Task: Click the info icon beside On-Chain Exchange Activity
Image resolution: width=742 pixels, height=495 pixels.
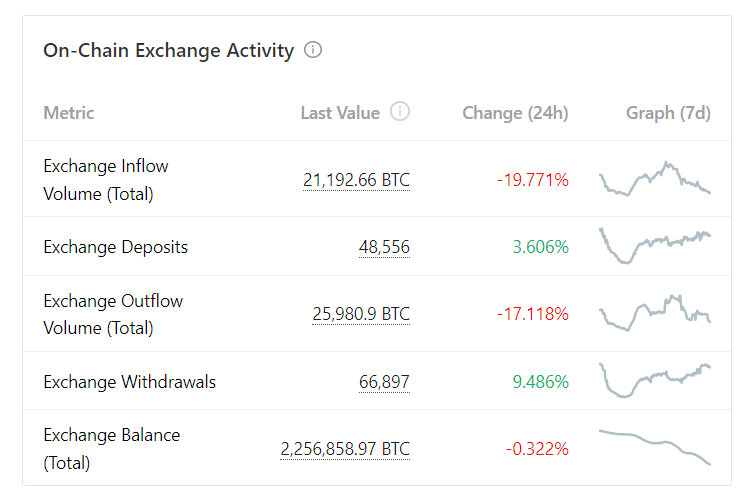Action: tap(313, 50)
